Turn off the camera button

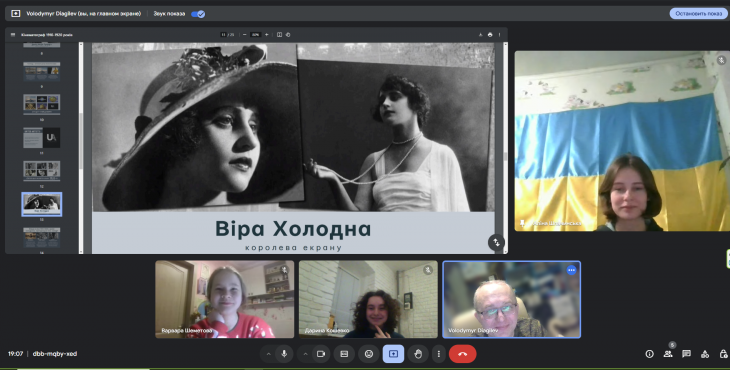click(321, 354)
